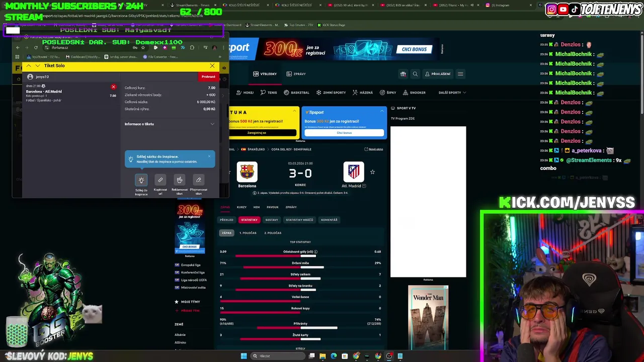Viewport: 644px width, 362px height.
Task: Click ŠPANĚLSKO breadcrumb link
Action: coord(253,149)
